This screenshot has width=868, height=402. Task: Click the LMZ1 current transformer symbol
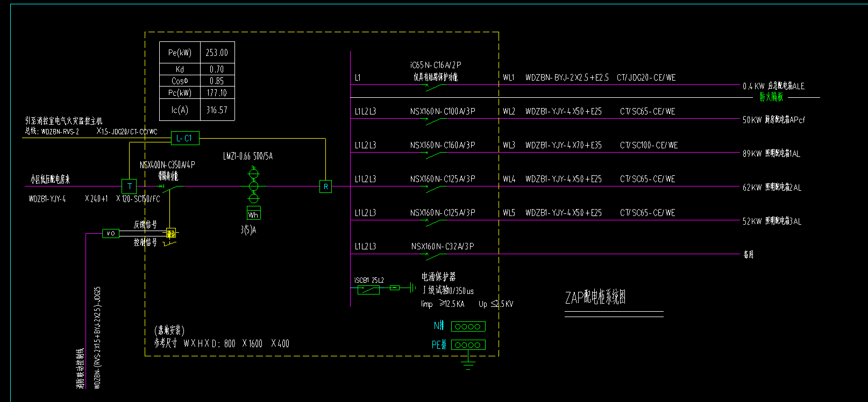(x=253, y=185)
